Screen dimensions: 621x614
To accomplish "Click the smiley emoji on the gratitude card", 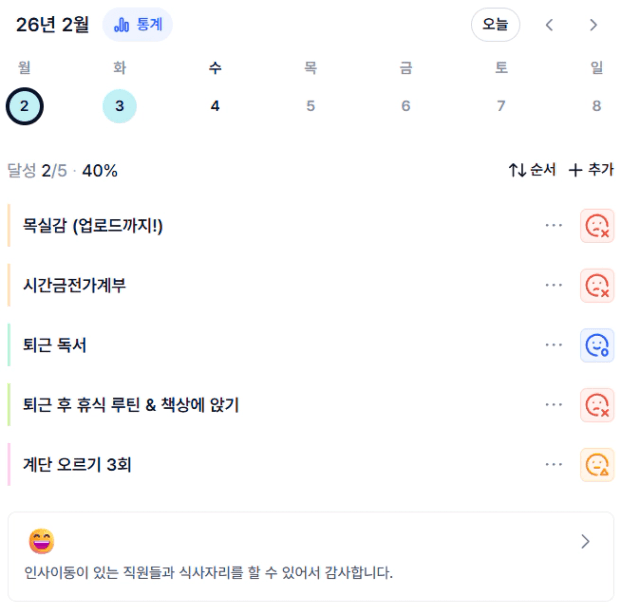I will click(x=41, y=542).
